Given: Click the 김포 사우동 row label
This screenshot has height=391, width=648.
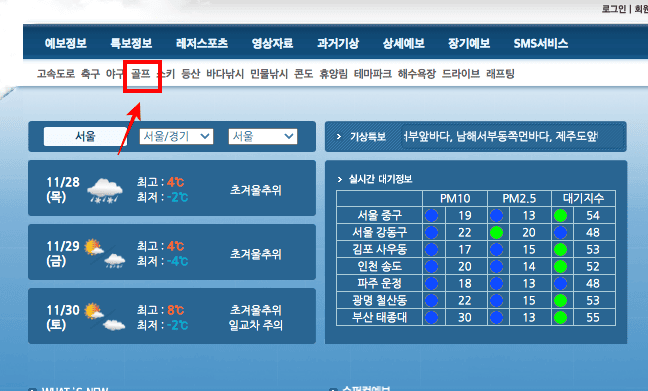Looking at the screenshot, I should 379,249.
